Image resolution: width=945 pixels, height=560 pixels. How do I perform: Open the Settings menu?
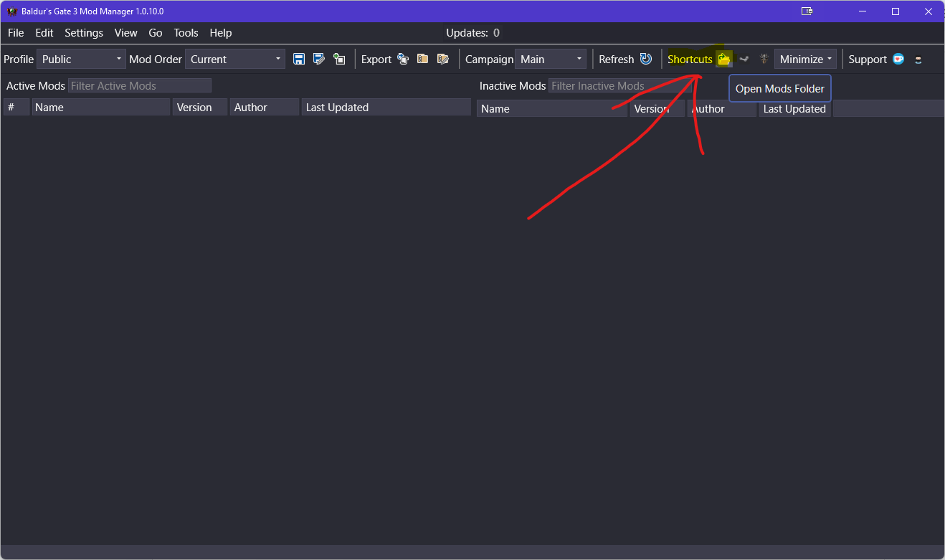pyautogui.click(x=84, y=33)
